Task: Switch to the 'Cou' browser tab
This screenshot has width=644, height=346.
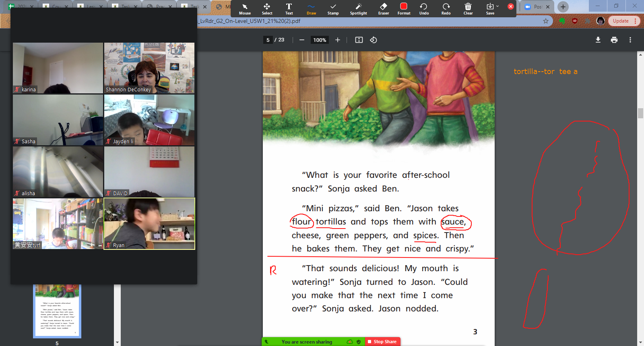Action: [x=56, y=6]
